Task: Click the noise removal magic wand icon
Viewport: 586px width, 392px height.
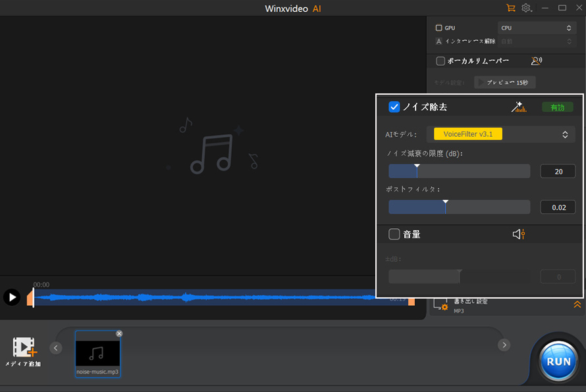Action: pyautogui.click(x=519, y=107)
